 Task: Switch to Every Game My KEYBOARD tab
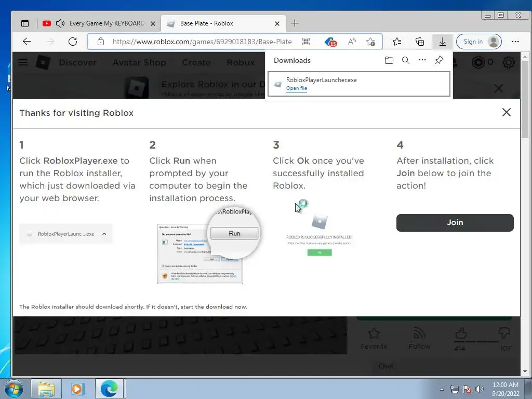click(x=107, y=23)
